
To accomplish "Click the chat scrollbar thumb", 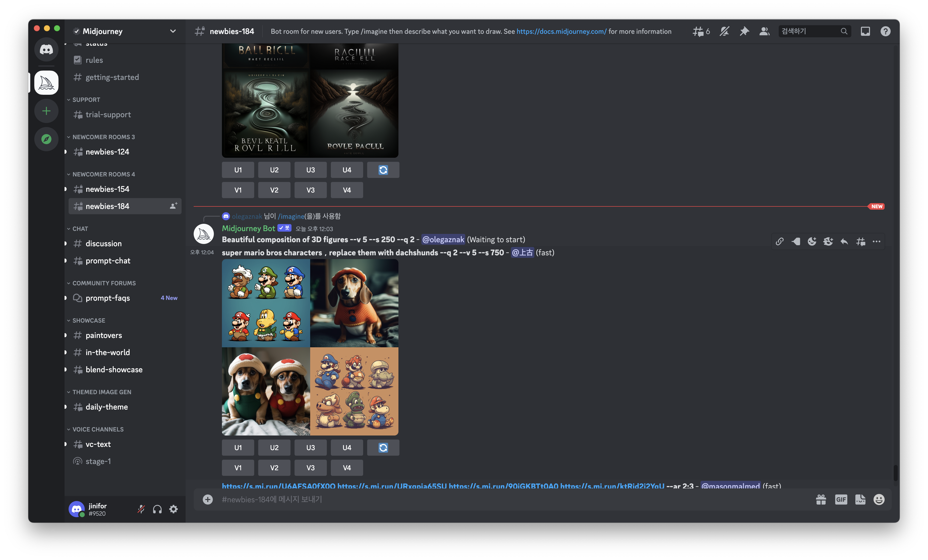I will 895,473.
